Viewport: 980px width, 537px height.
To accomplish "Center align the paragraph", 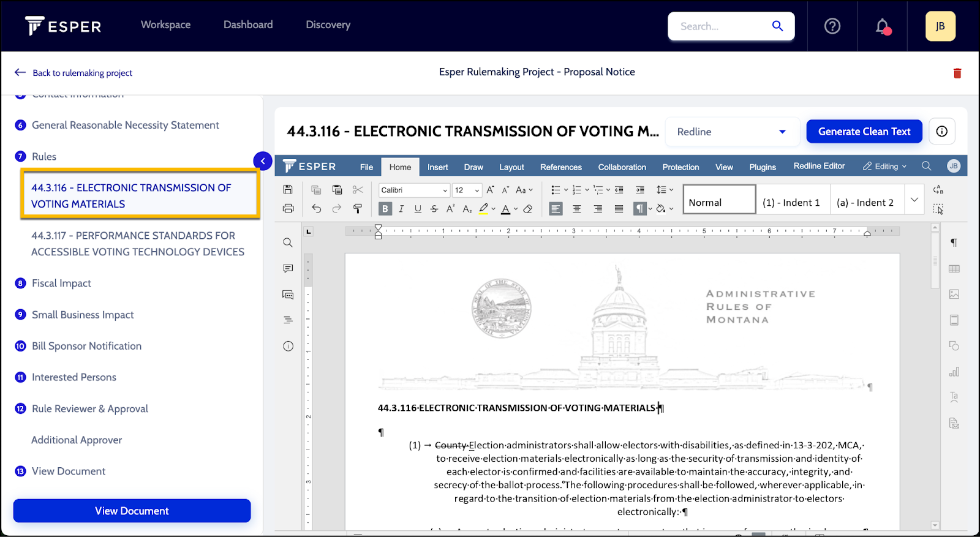I will point(577,209).
